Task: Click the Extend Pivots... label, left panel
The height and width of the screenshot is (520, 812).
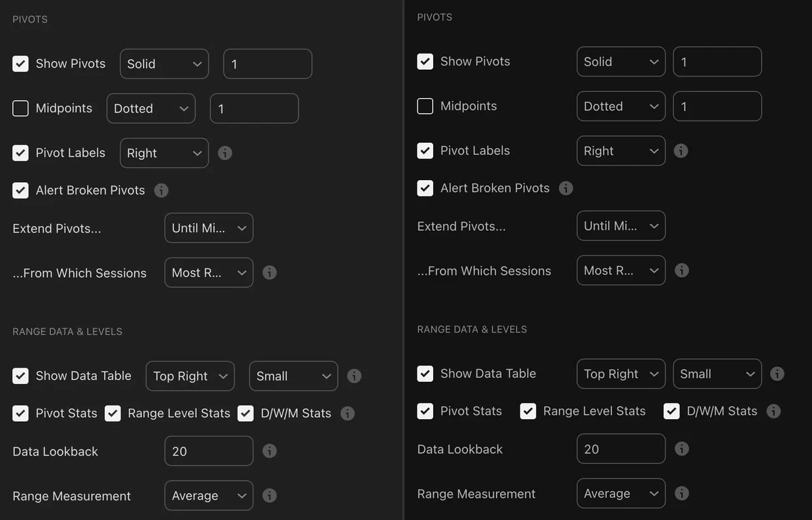Action: (57, 228)
